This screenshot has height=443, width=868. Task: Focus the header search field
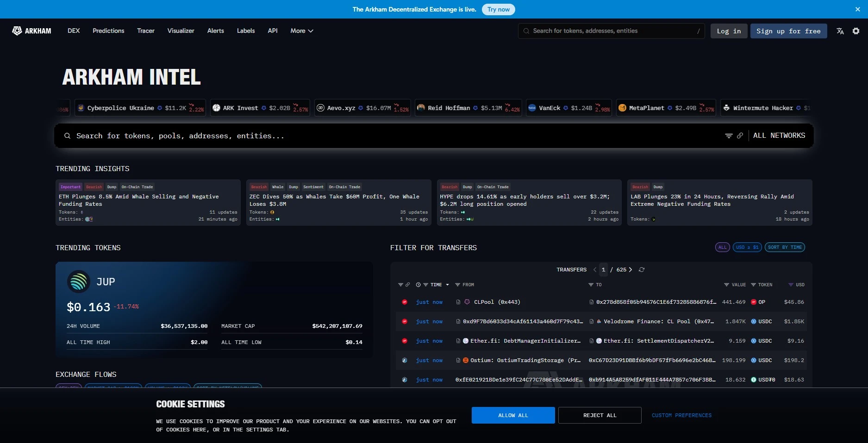point(612,31)
